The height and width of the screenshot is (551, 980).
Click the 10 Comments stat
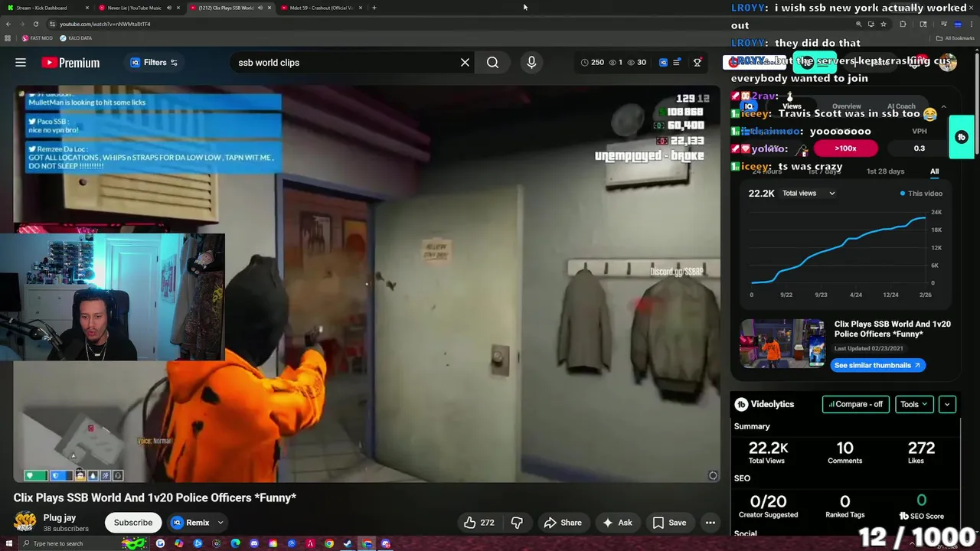[844, 452]
